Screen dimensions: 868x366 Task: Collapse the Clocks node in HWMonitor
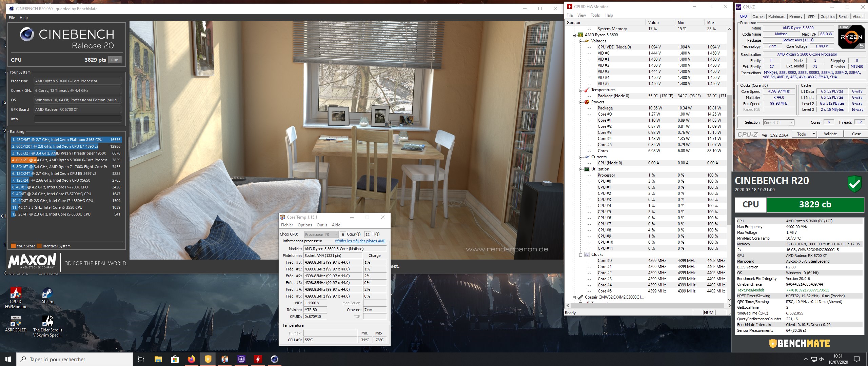point(581,255)
